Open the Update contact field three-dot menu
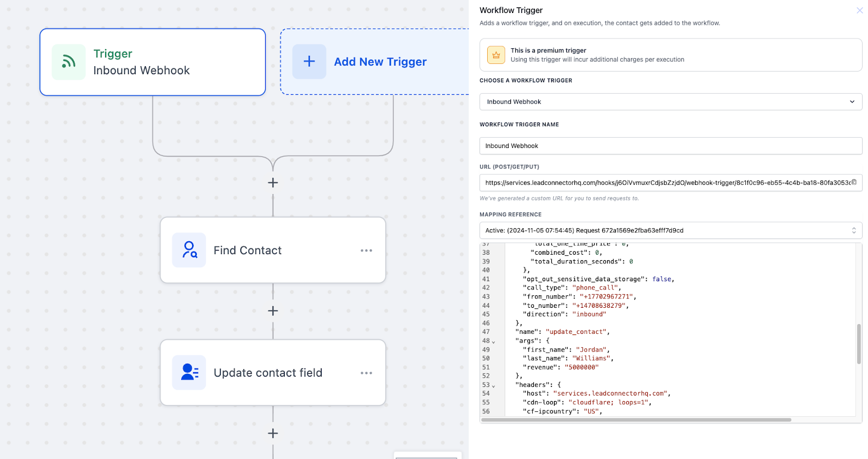 366,373
